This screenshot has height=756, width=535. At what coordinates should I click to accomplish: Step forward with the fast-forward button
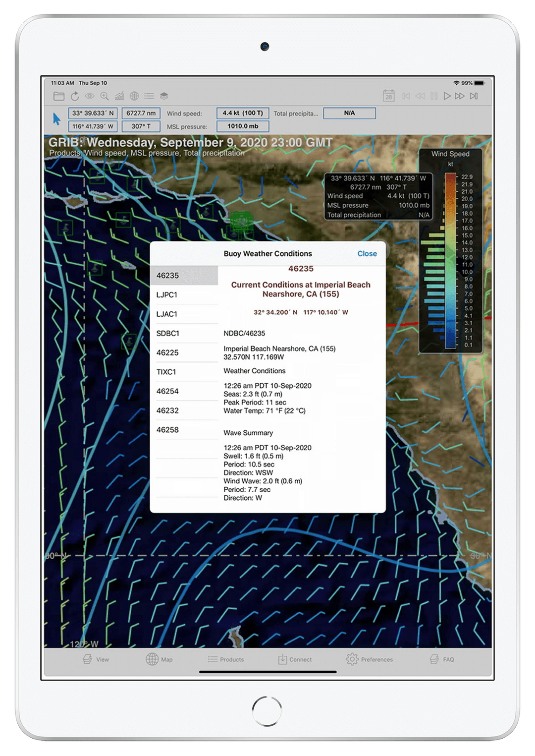(460, 96)
